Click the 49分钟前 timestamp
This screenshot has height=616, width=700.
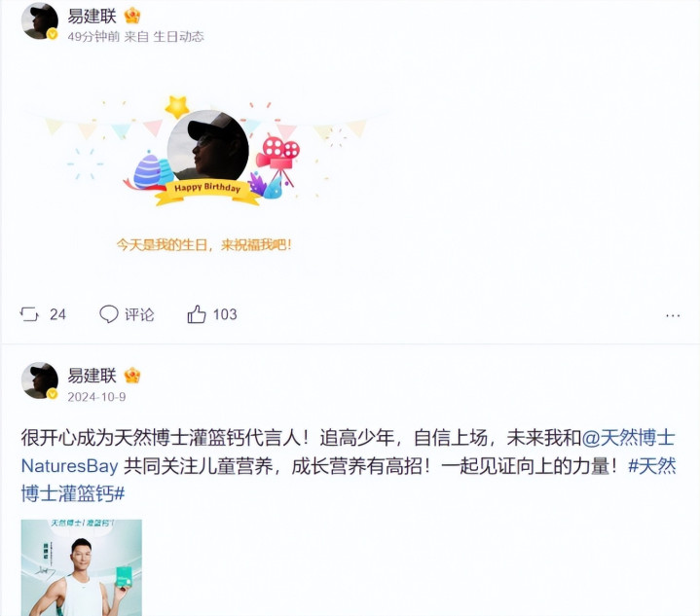coord(93,37)
